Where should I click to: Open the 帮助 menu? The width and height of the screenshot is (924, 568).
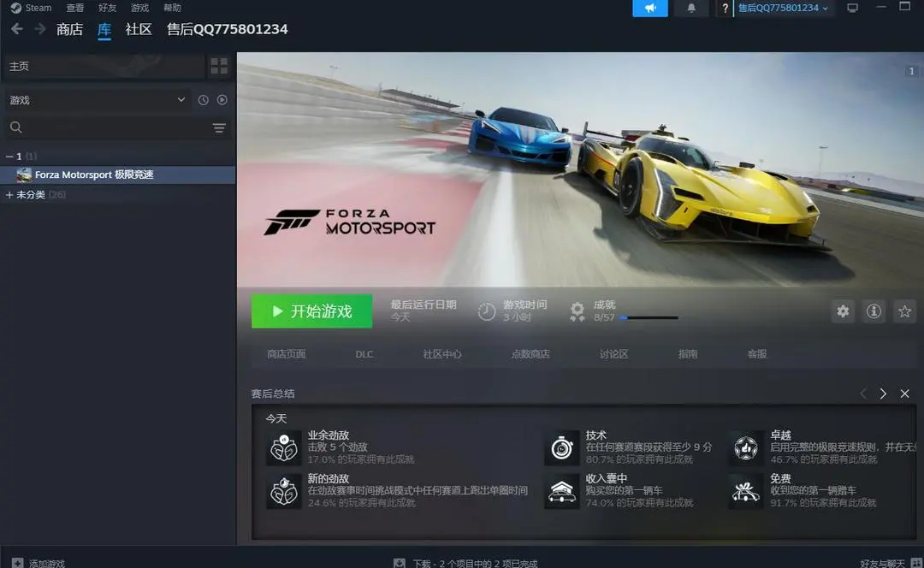pos(172,8)
